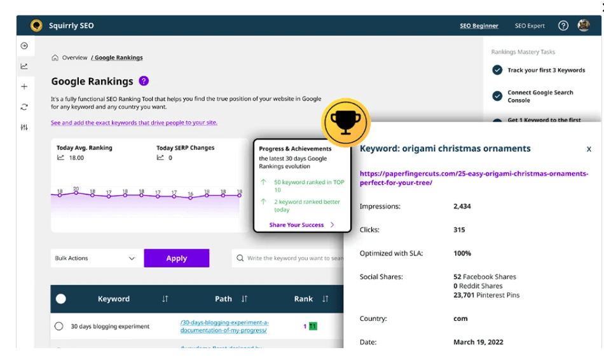Click the 23,701 Pinterest Pins text
This screenshot has width=604, height=364.
(486, 295)
